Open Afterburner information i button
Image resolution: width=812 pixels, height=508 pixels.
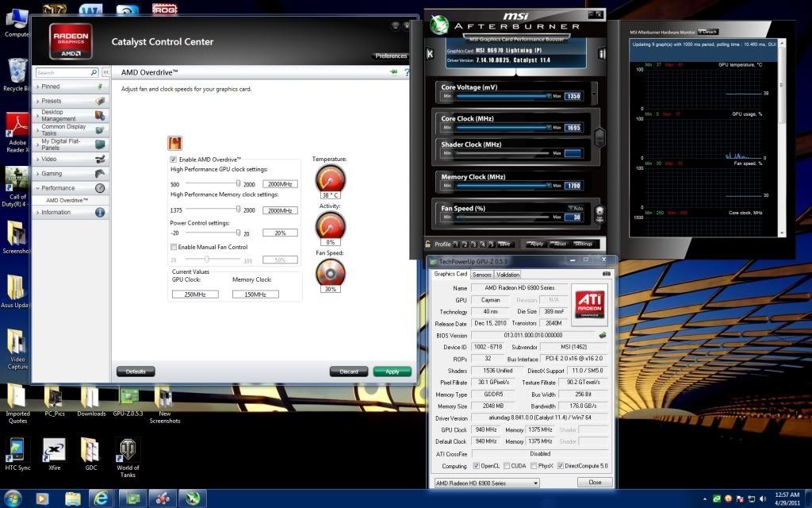tap(602, 53)
